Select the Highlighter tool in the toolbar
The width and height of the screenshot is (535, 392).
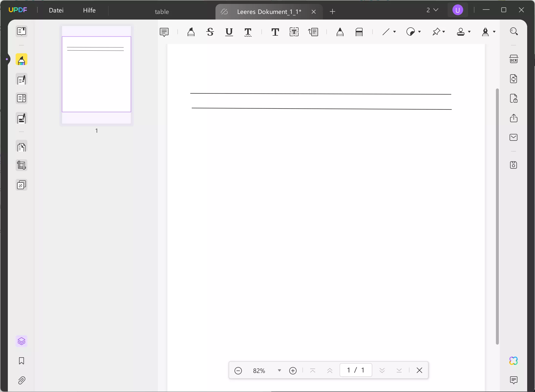click(191, 32)
